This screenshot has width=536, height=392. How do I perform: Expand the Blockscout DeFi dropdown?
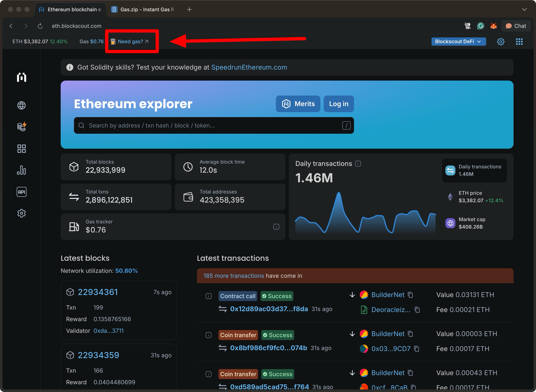[459, 42]
